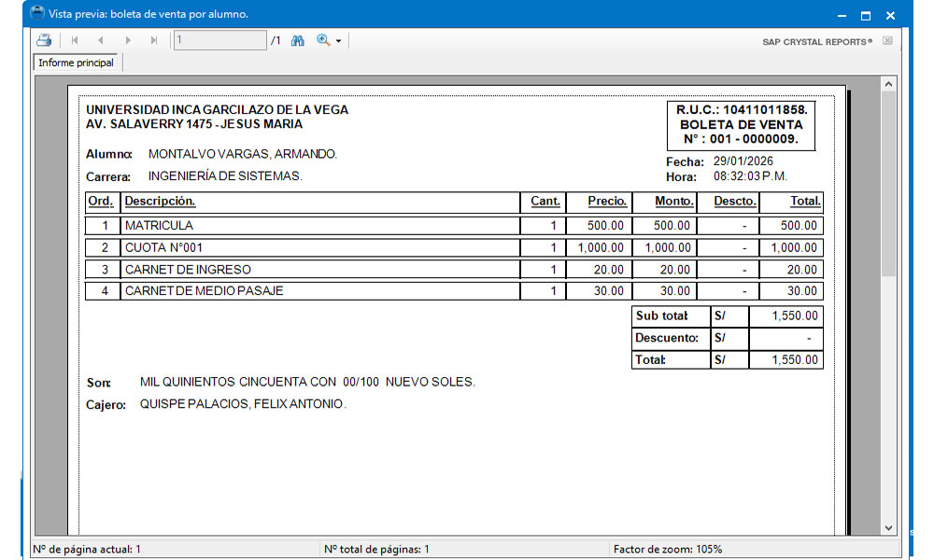Click the time 08:32:03 P.M.
The width and height of the screenshot is (934, 560).
[751, 176]
